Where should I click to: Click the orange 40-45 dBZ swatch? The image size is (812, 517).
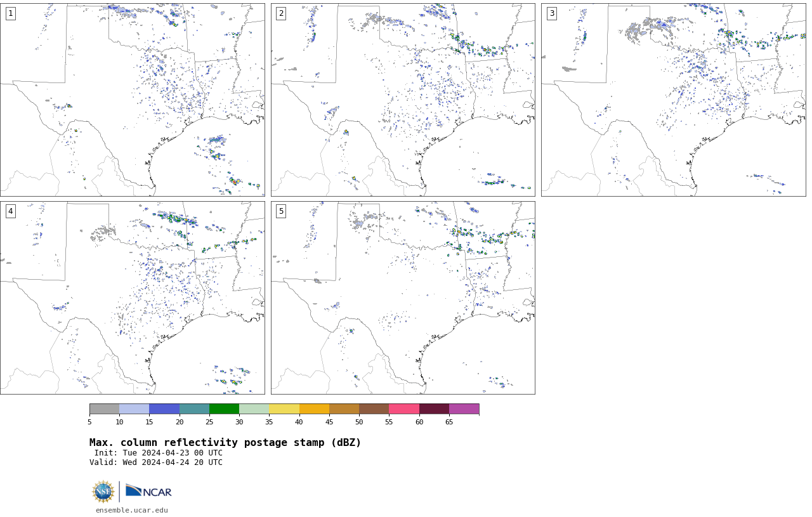coord(314,409)
